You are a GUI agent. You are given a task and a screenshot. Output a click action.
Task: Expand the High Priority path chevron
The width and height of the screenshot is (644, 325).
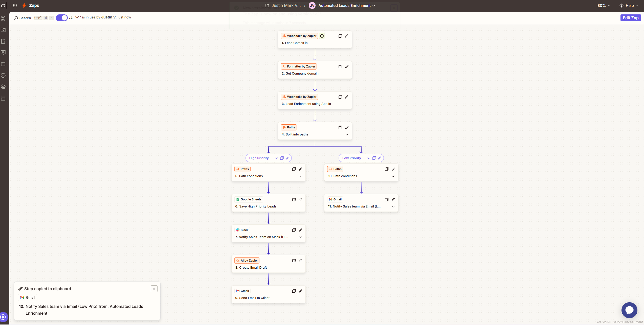[276, 158]
